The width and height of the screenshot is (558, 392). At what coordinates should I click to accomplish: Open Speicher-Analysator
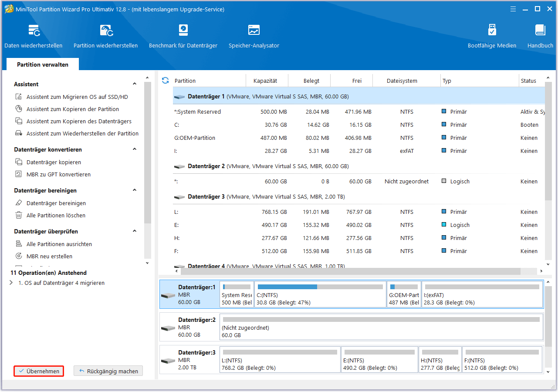click(254, 36)
